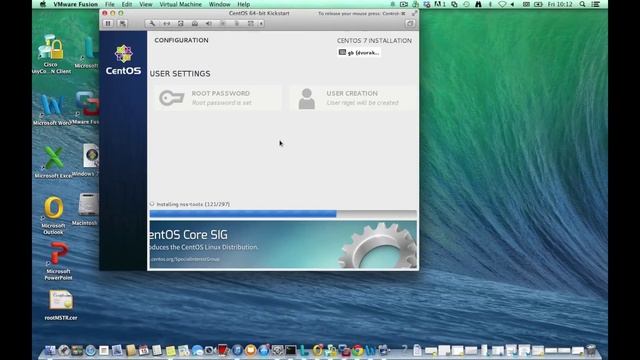640x360 pixels.
Task: Select the Microsoft Excel desktop icon
Action: [53, 162]
